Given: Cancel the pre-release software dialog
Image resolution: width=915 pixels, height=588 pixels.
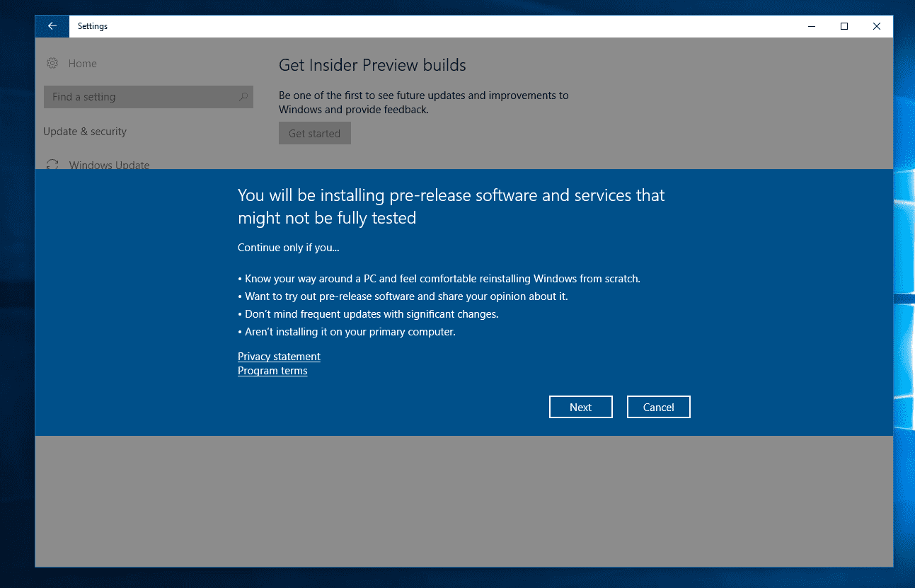Looking at the screenshot, I should click(658, 407).
